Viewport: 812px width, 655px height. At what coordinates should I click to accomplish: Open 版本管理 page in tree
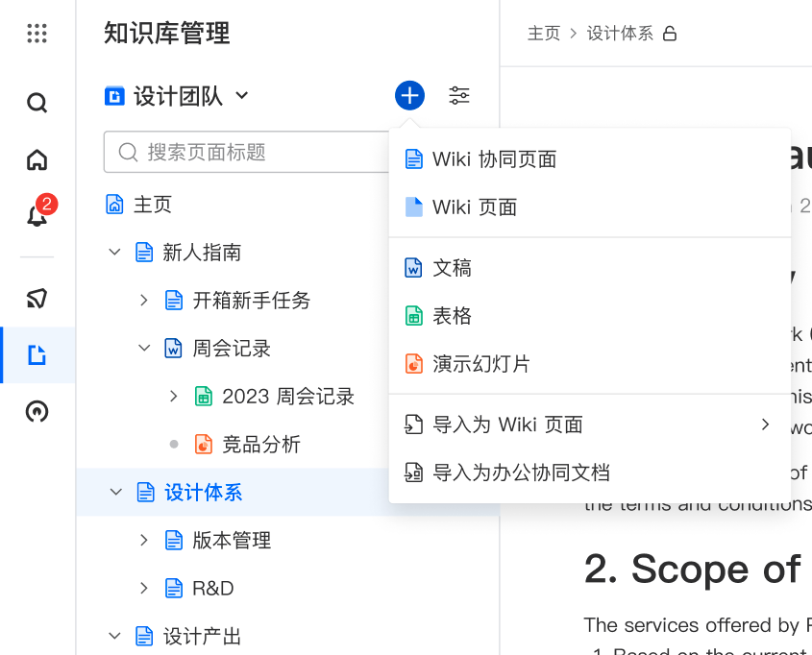231,540
